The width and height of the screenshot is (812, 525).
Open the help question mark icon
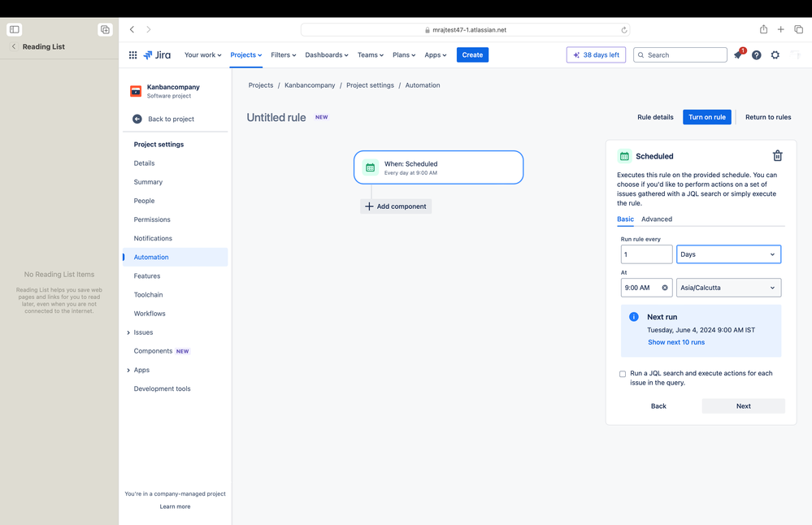757,55
